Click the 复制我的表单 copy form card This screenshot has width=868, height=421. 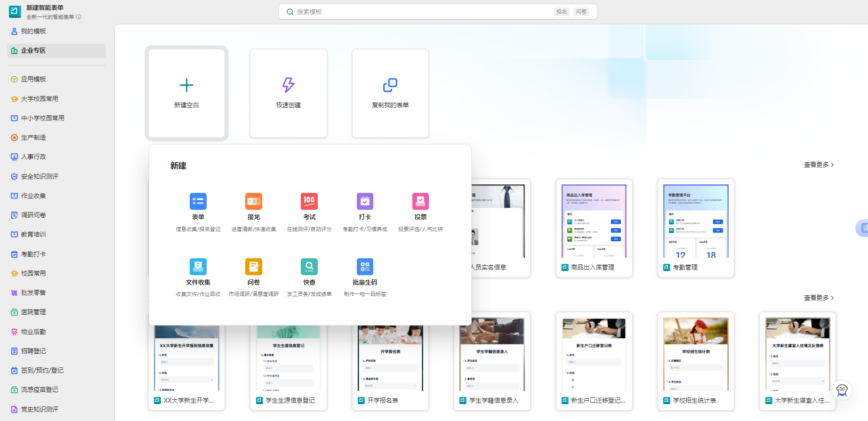pos(390,93)
